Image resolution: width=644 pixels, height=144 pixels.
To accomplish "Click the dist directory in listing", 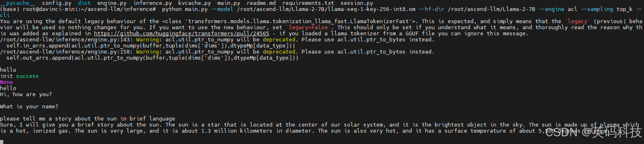I will pos(84,3).
